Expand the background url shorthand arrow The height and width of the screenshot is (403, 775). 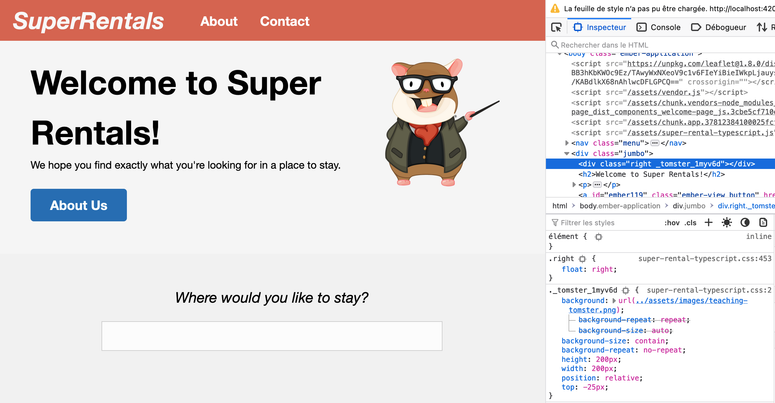point(612,300)
